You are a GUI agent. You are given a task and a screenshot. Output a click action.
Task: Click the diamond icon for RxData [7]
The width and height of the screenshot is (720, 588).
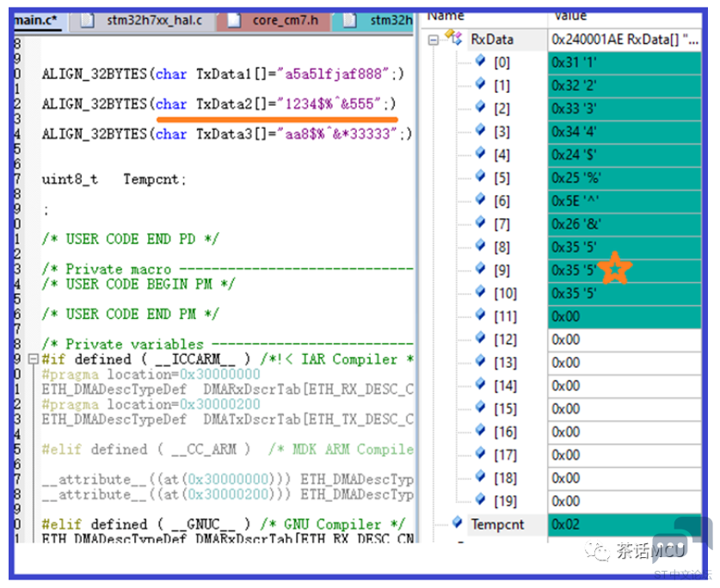click(480, 222)
